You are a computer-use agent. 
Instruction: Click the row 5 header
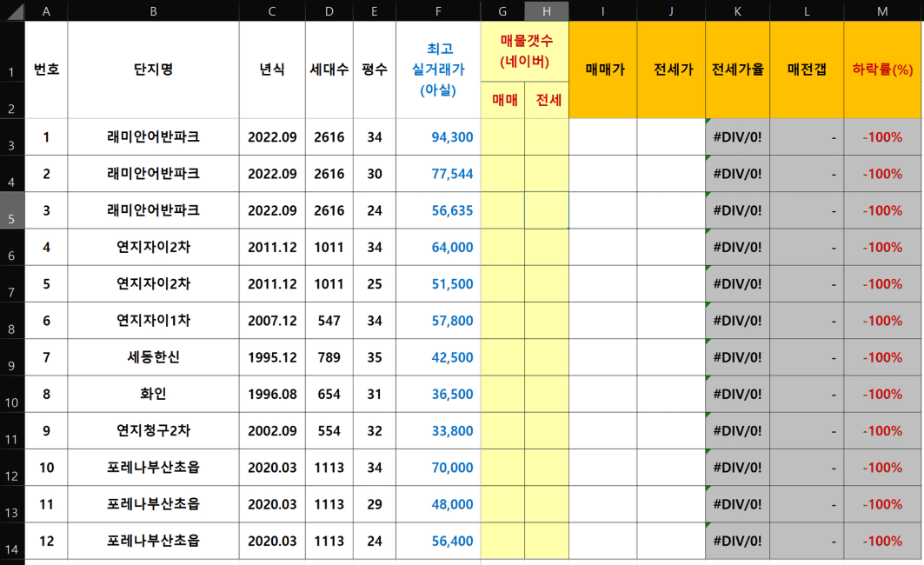(x=11, y=210)
